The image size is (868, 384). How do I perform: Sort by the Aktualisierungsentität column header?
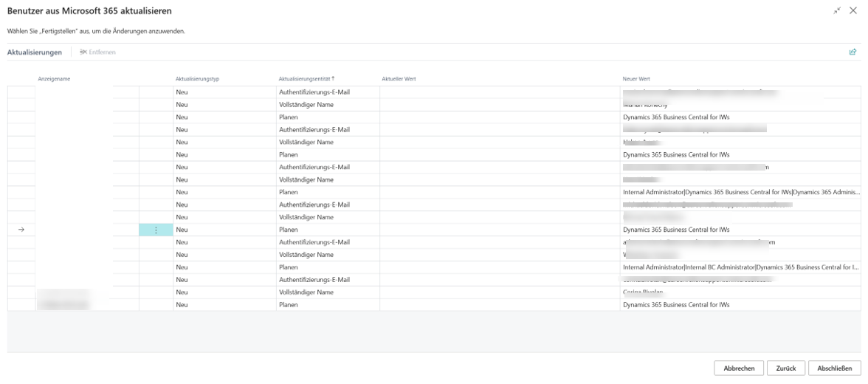(306, 78)
